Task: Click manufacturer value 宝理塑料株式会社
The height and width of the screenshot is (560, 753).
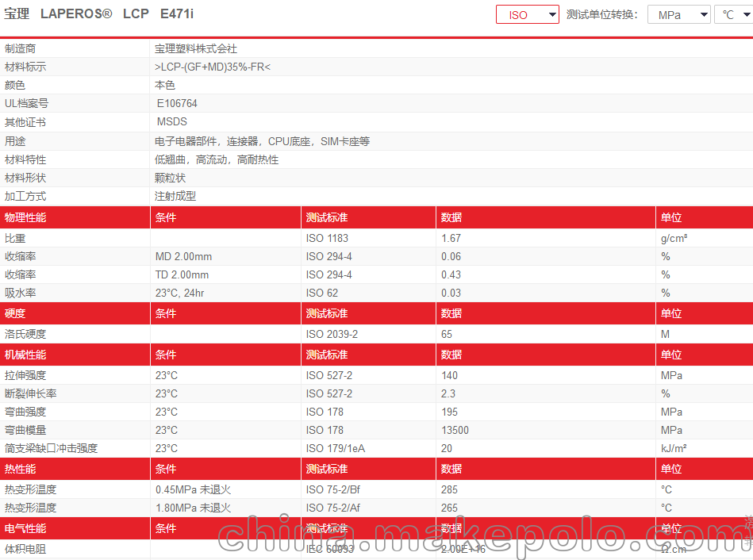Action: 196,48
